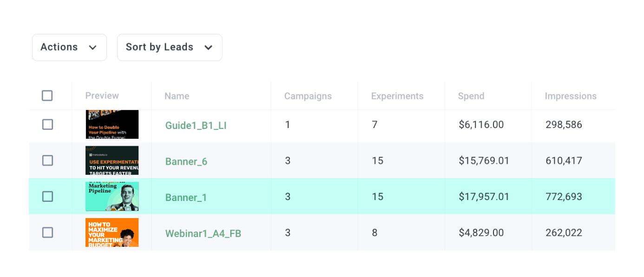The width and height of the screenshot is (644, 277).
Task: Click the Impressions column header
Action: click(x=570, y=96)
